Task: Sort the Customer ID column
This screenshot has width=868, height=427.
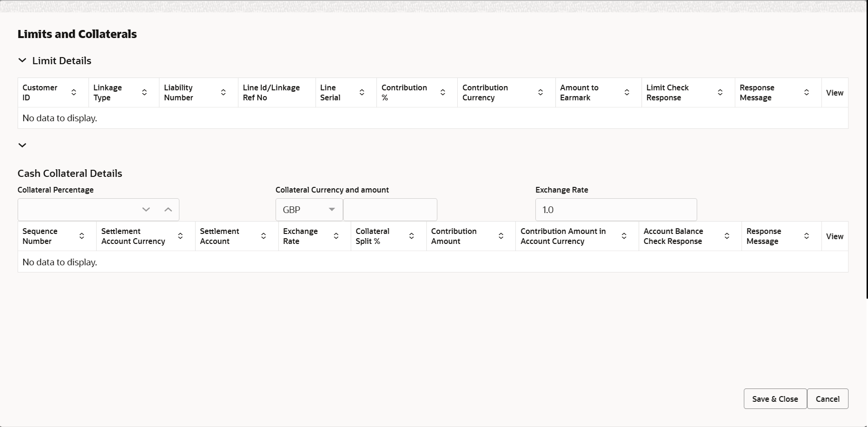Action: [74, 93]
